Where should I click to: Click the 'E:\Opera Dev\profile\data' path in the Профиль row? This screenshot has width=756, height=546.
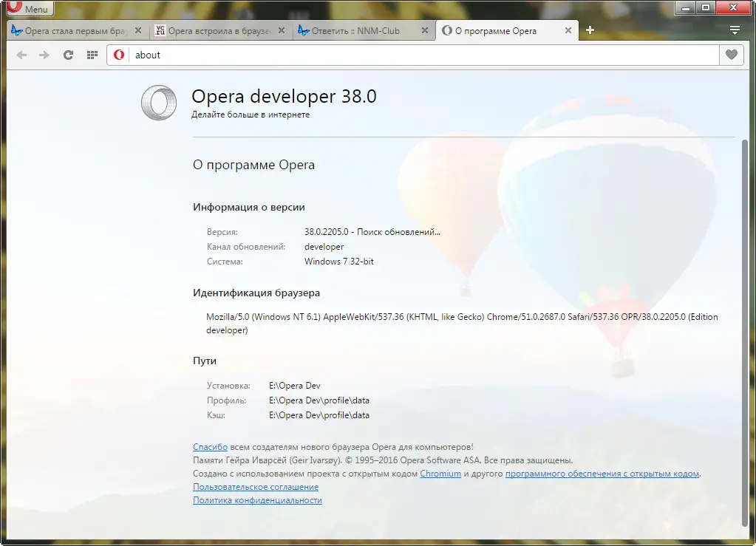tap(319, 400)
